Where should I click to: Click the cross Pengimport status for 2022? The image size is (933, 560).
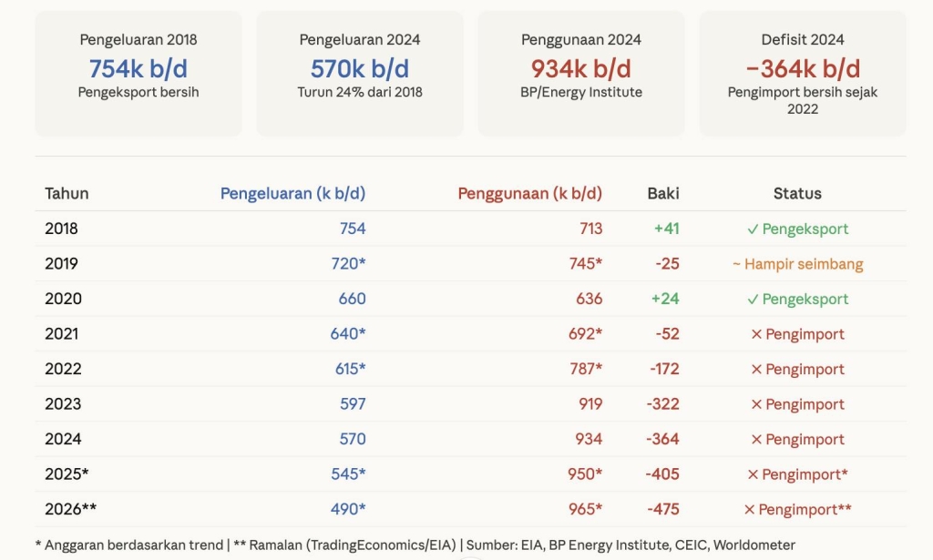click(x=797, y=369)
